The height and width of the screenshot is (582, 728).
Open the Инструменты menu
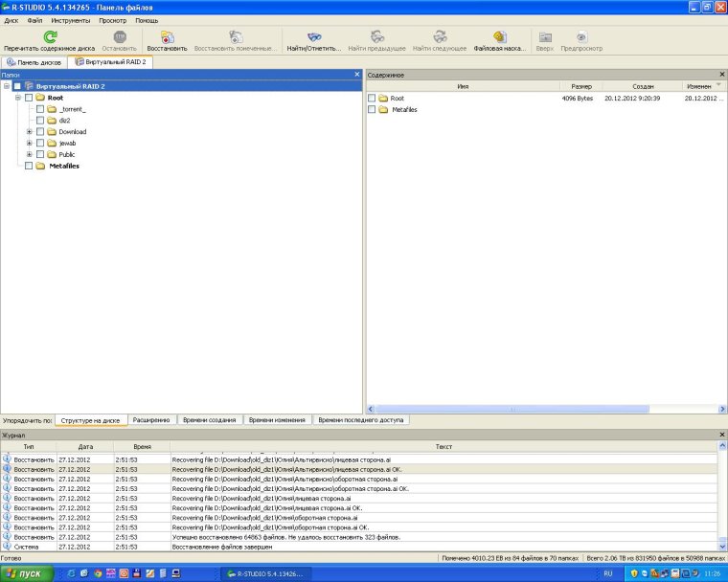(x=71, y=20)
